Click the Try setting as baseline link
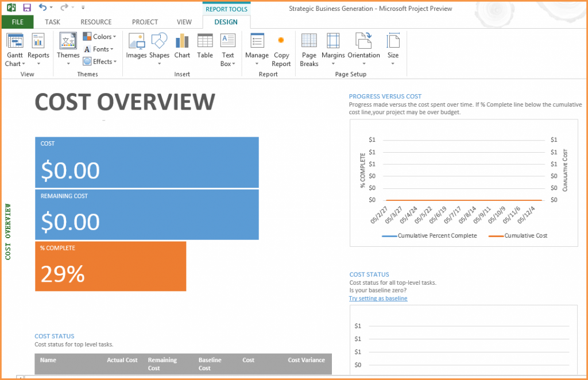 click(378, 298)
